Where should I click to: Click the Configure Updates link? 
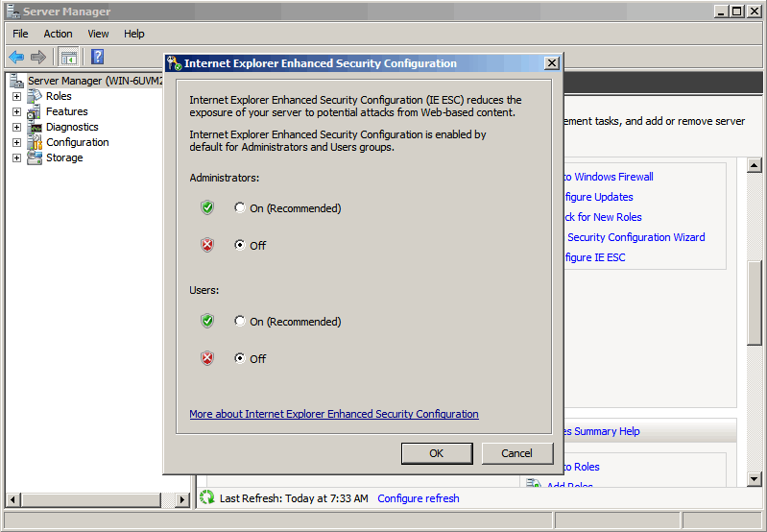(x=598, y=197)
